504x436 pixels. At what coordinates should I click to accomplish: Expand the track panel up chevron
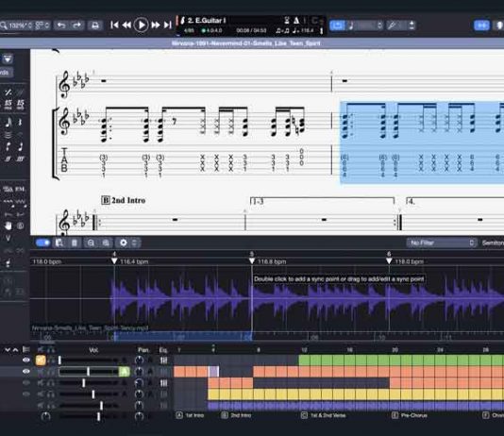(15, 350)
